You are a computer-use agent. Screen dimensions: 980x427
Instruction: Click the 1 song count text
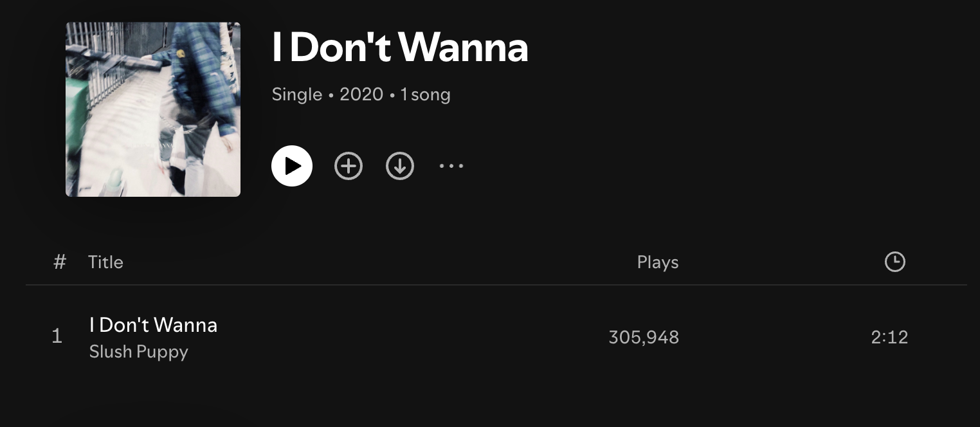pos(425,95)
